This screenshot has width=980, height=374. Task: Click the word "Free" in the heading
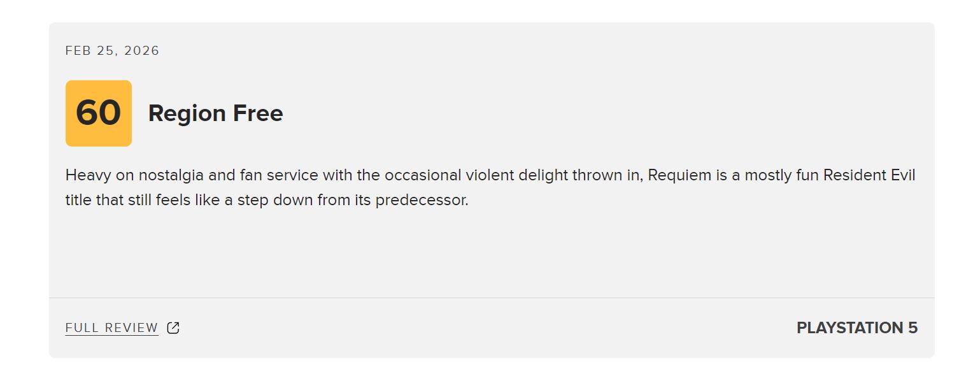point(257,113)
